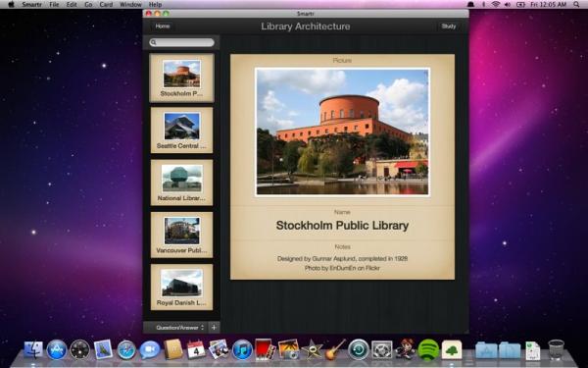Open GarageBand guitar icon in dock

pyautogui.click(x=335, y=349)
